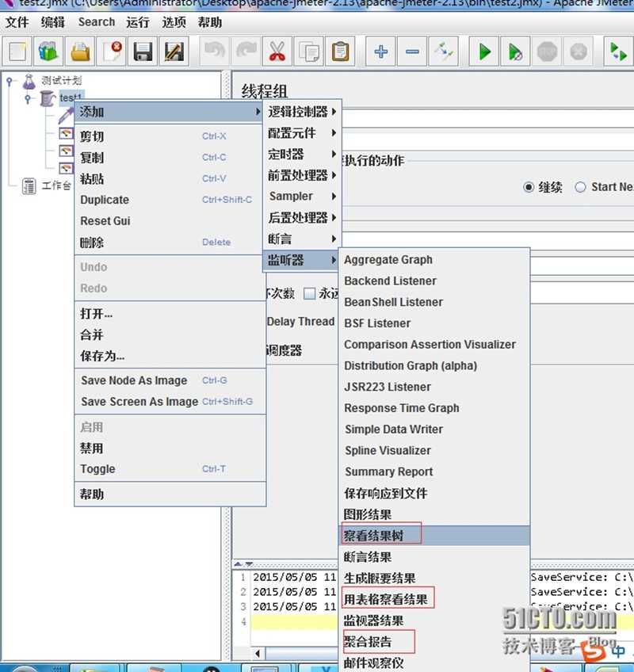Expand the 前置处理器 submenu
The width and height of the screenshot is (634, 672).
pos(302,175)
